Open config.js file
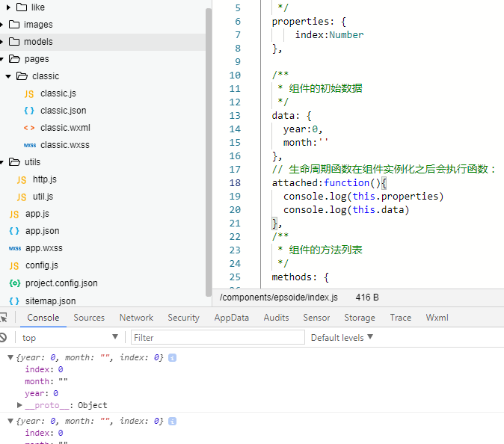504x444 pixels. (42, 265)
